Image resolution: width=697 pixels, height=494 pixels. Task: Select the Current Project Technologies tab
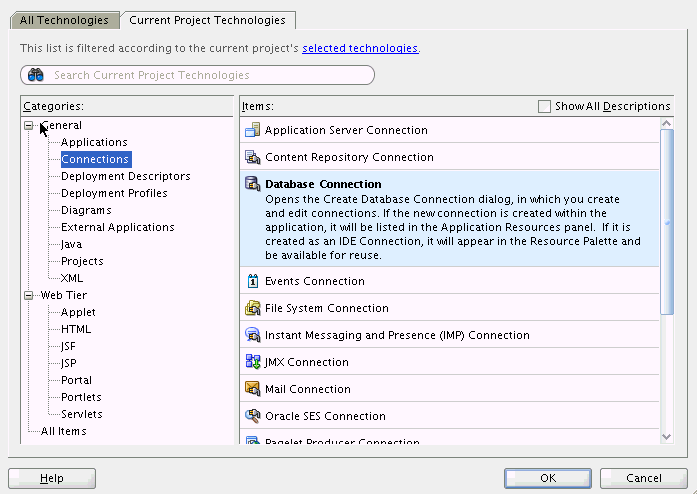pyautogui.click(x=207, y=20)
